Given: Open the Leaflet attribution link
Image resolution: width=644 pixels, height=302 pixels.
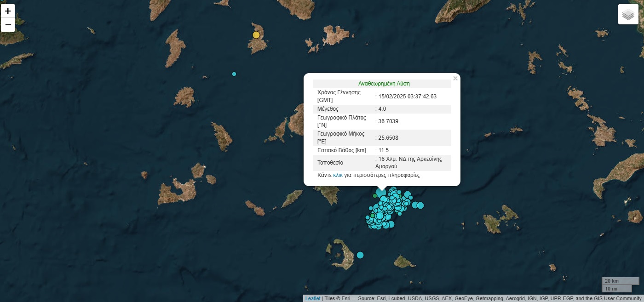Looking at the screenshot, I should [312, 298].
